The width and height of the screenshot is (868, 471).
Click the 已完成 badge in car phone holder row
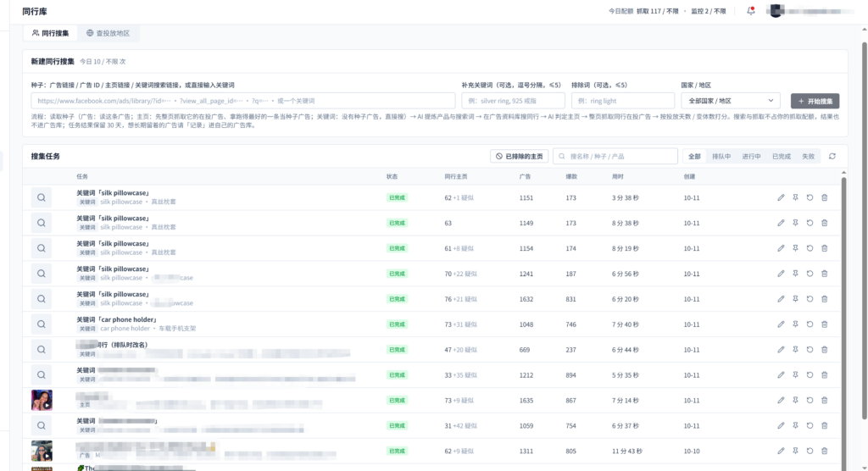(397, 324)
